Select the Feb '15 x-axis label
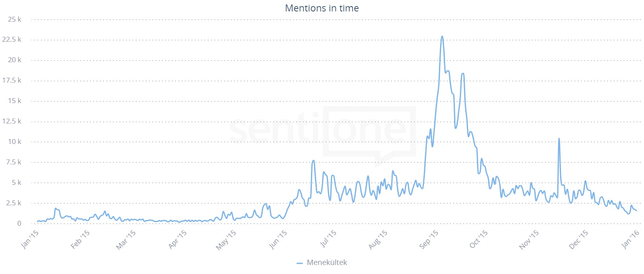Image resolution: width=644 pixels, height=274 pixels. coord(80,240)
